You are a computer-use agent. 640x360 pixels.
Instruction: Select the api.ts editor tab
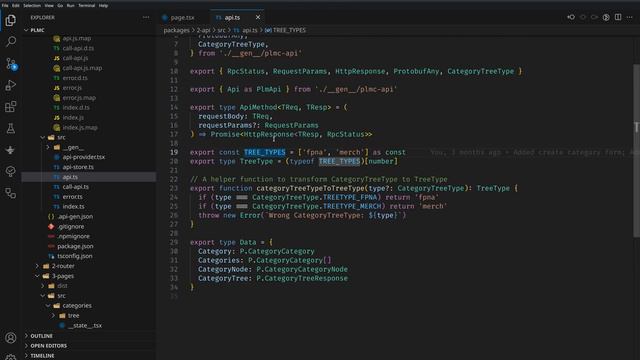pos(232,18)
